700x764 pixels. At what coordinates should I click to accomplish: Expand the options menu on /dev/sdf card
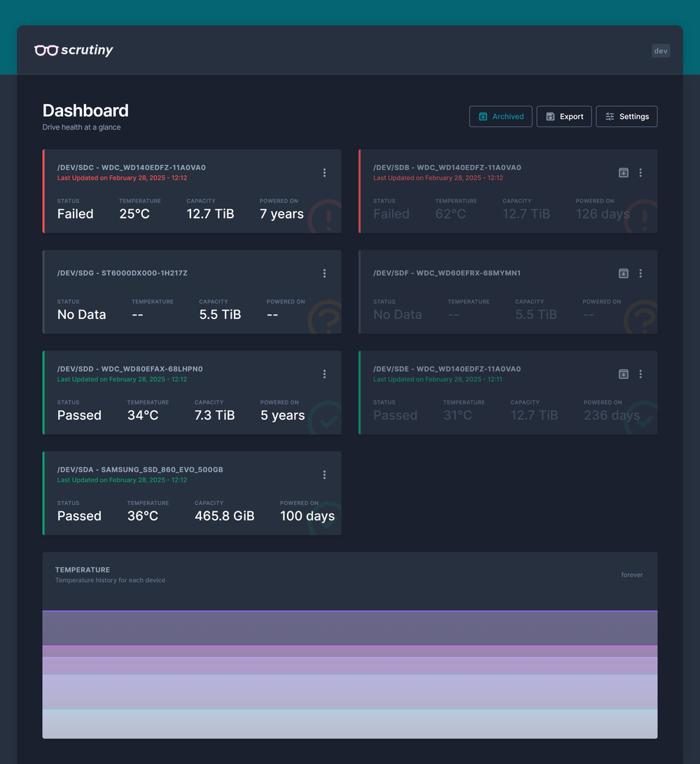click(x=640, y=274)
